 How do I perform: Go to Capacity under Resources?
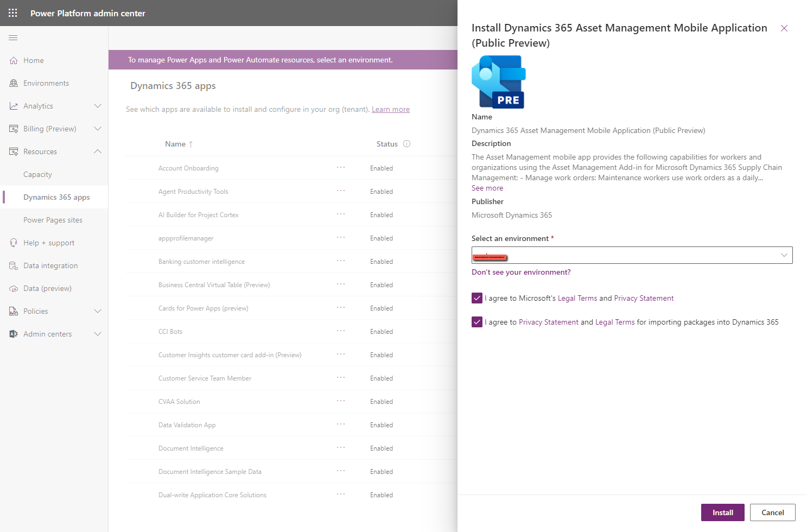[x=37, y=174]
